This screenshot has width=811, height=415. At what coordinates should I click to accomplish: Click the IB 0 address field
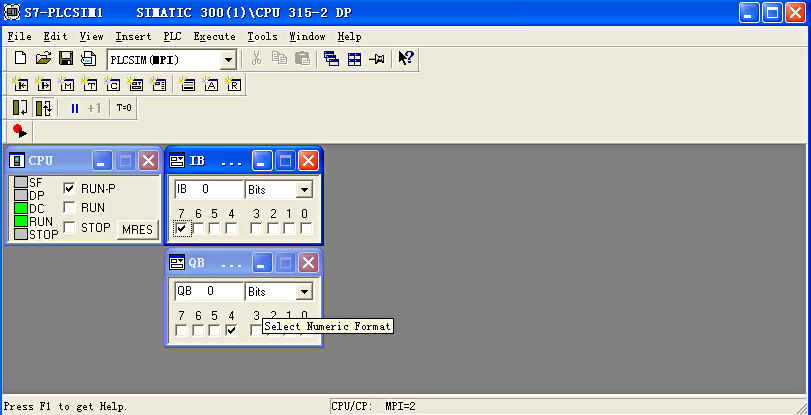tap(209, 189)
